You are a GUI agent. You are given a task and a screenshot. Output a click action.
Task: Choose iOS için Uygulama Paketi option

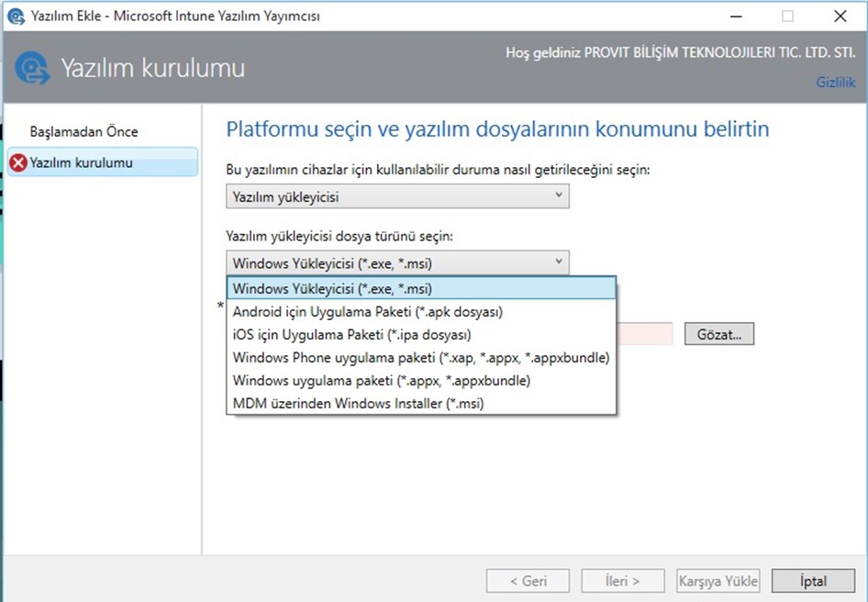click(421, 335)
